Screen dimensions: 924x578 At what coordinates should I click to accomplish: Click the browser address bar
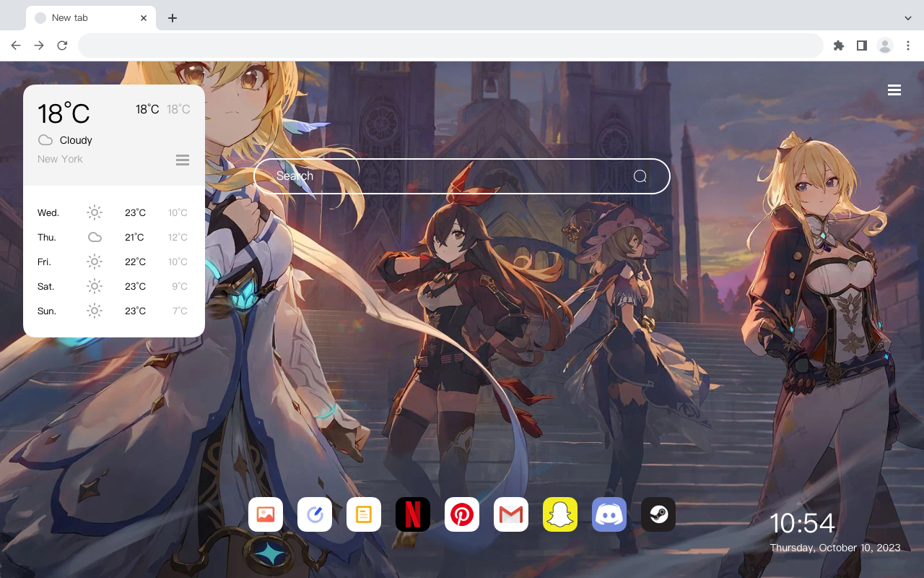(x=450, y=46)
